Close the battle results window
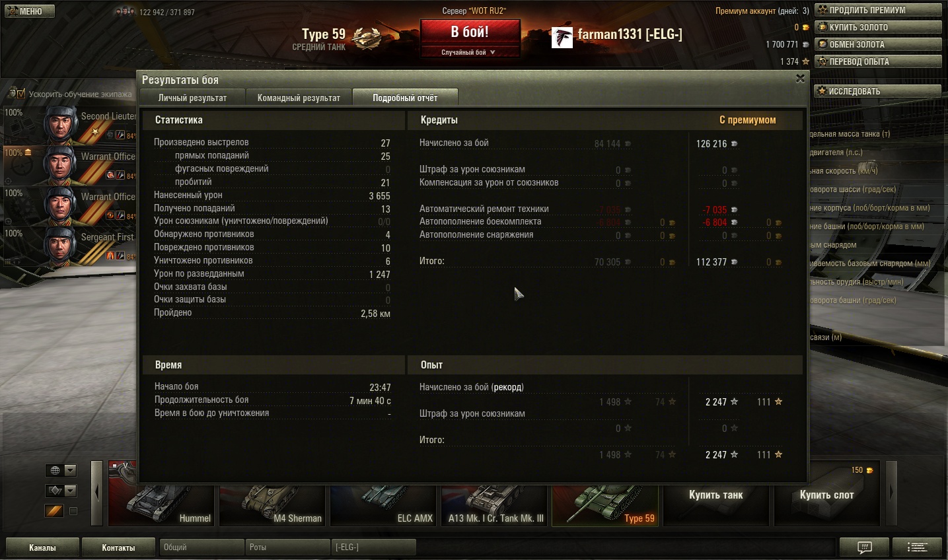The image size is (948, 560). coord(800,79)
